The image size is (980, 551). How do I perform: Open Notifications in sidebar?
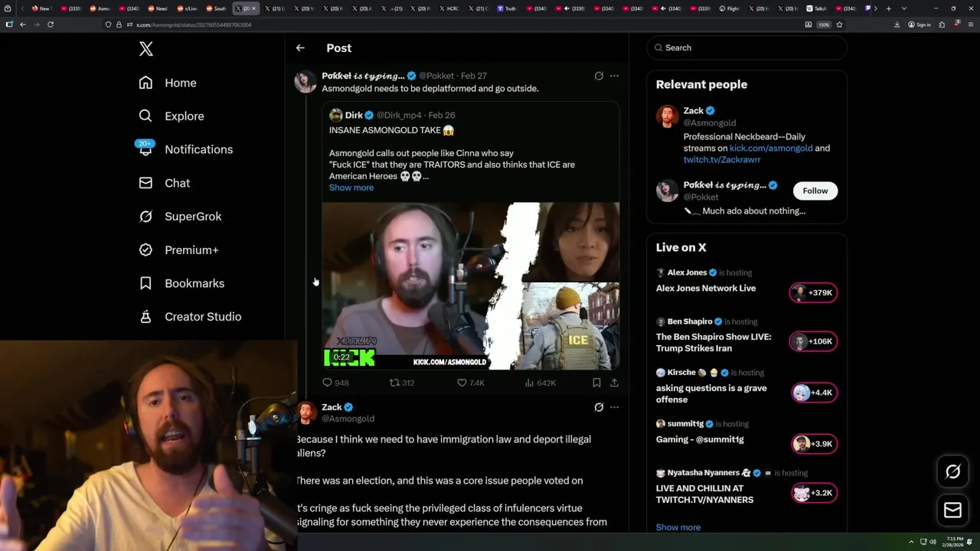tap(185, 149)
